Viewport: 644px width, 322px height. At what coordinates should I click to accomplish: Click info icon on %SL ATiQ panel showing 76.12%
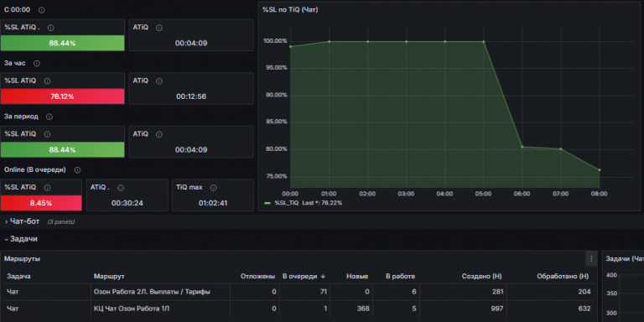tap(47, 81)
